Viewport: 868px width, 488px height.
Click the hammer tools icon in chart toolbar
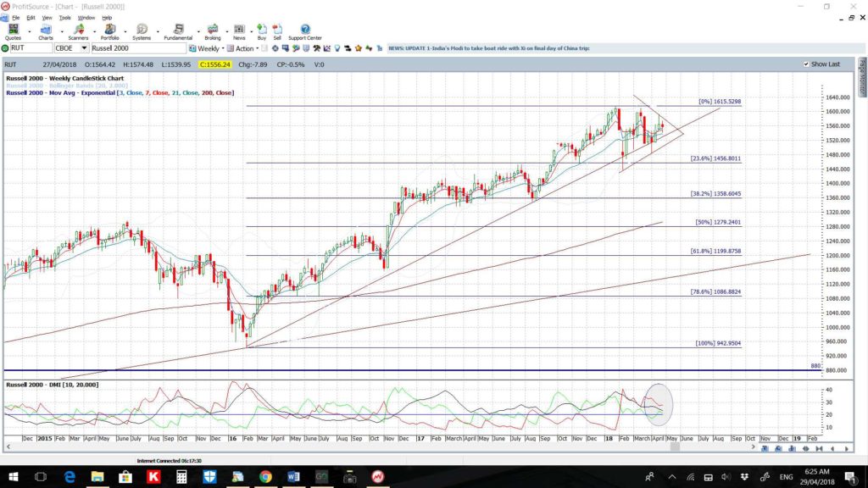[x=317, y=48]
